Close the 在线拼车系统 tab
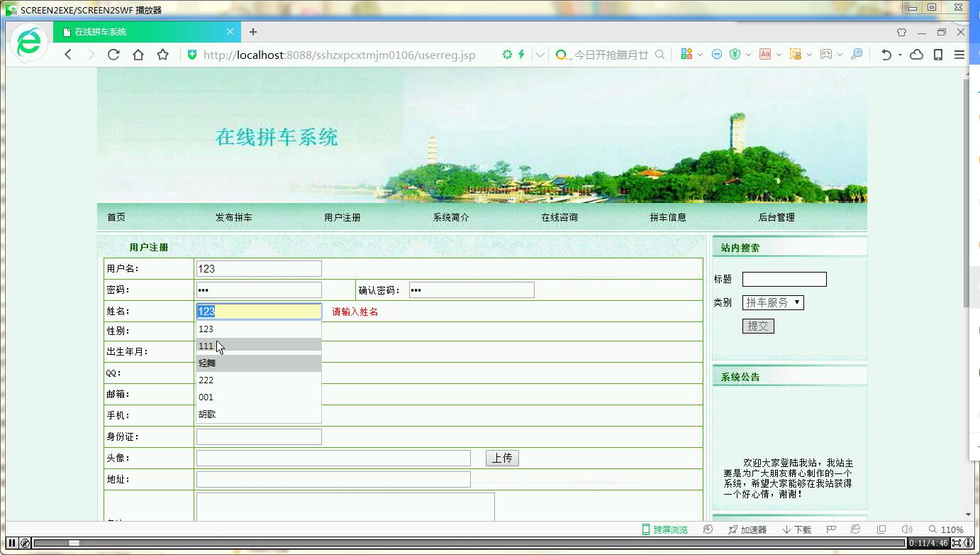This screenshot has width=980, height=555. (x=230, y=32)
